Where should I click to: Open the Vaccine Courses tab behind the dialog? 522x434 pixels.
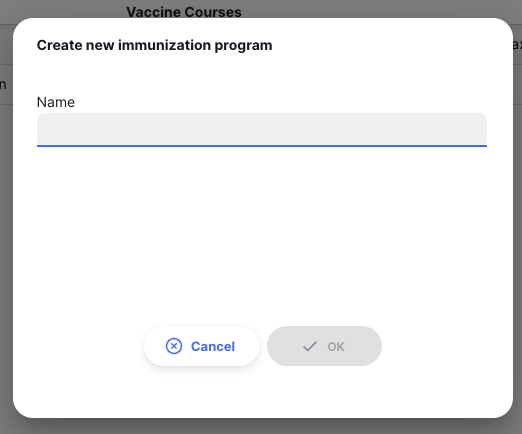click(x=184, y=12)
